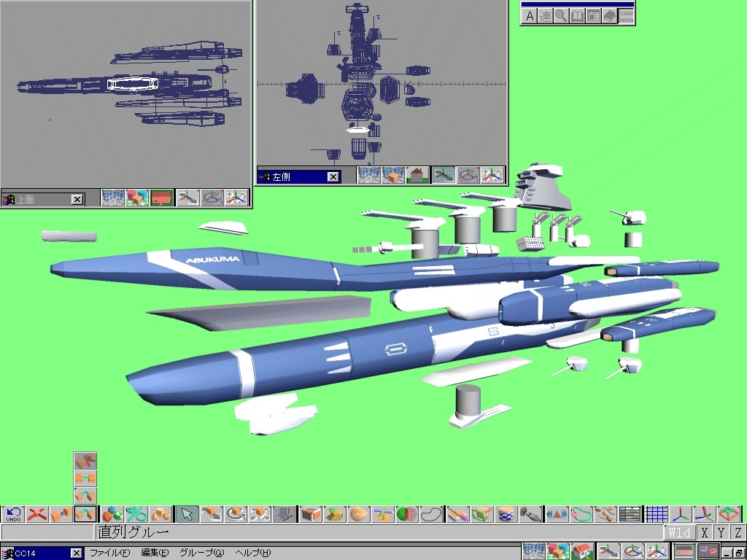Click the red-green sphere tool icon
747x560 pixels.
pyautogui.click(x=408, y=514)
